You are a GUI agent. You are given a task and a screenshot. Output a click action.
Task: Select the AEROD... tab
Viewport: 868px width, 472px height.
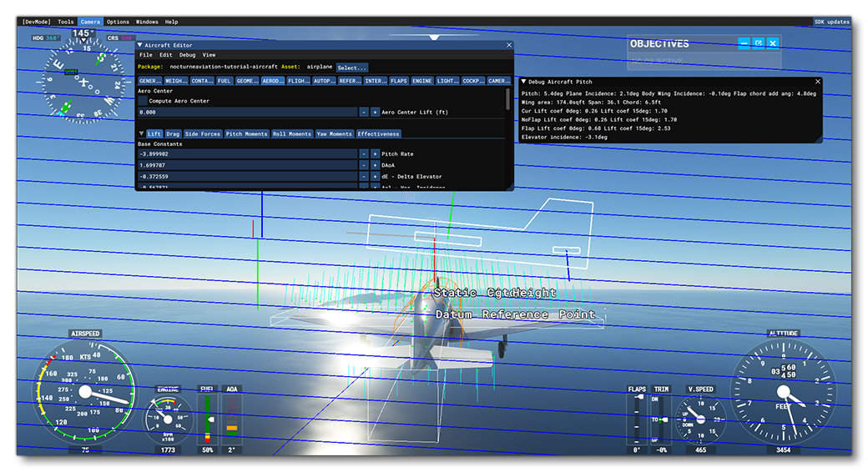[x=272, y=81]
